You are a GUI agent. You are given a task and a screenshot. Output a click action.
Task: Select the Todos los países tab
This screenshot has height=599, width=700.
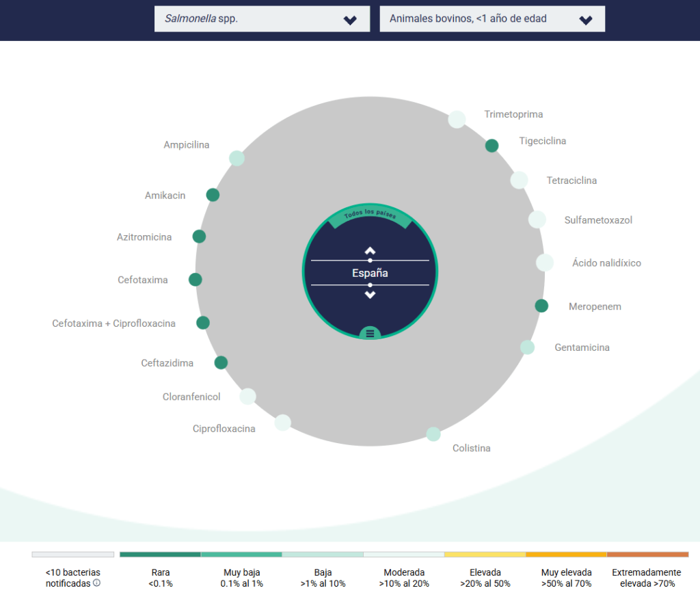[x=370, y=215]
